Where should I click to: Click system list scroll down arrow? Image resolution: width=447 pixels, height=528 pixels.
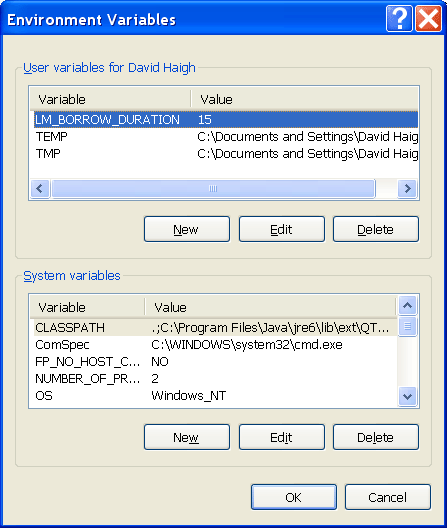(x=408, y=397)
